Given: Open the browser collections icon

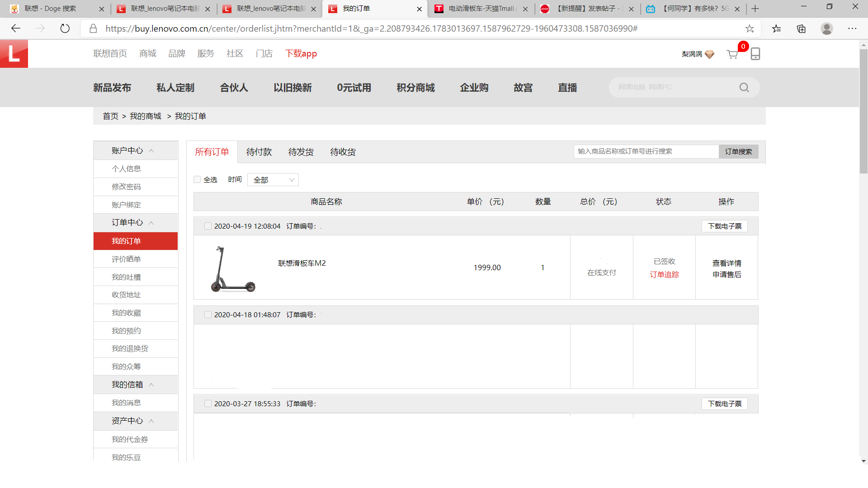Looking at the screenshot, I should 801,28.
